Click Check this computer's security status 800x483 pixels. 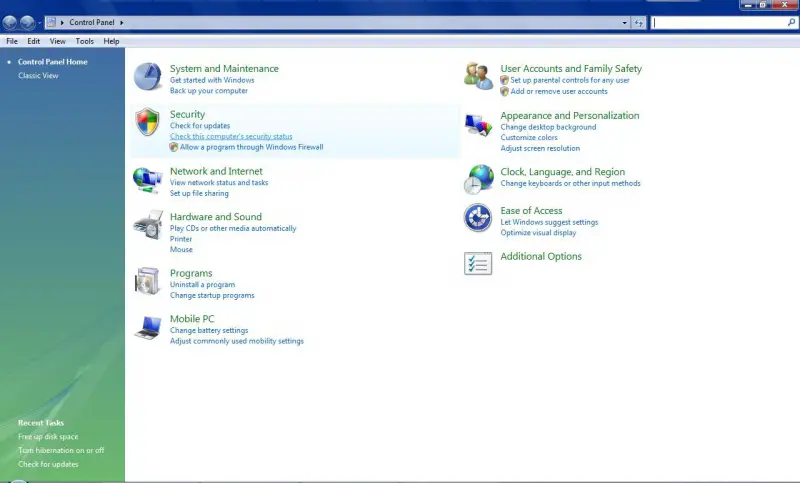point(231,136)
